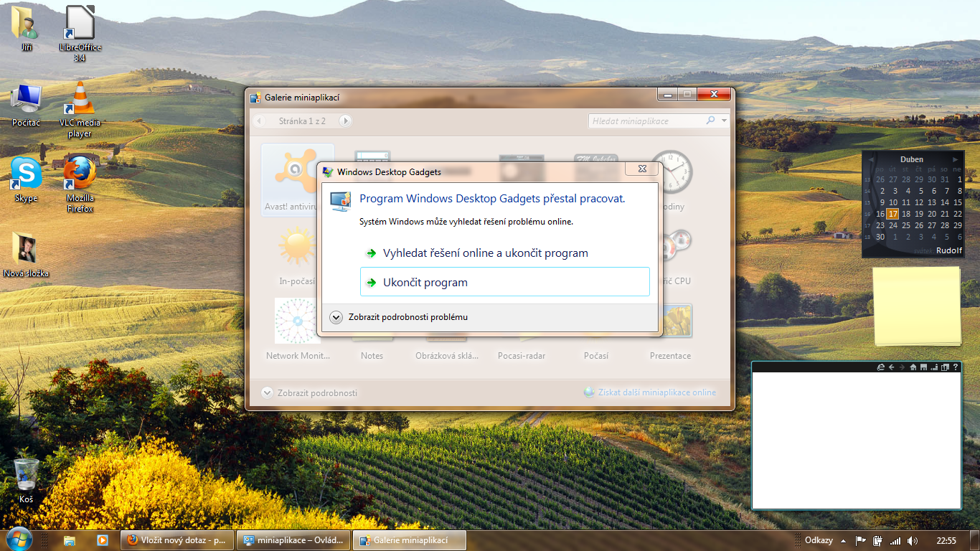This screenshot has width=980, height=551.
Task: Click the Notes gadget label
Action: (x=372, y=356)
